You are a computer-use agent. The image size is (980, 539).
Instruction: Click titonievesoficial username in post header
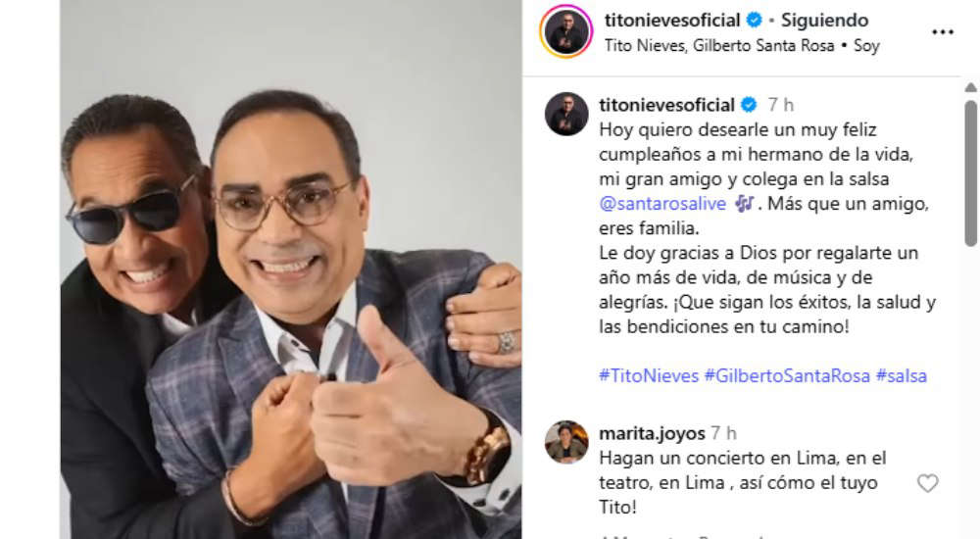pyautogui.click(x=672, y=20)
